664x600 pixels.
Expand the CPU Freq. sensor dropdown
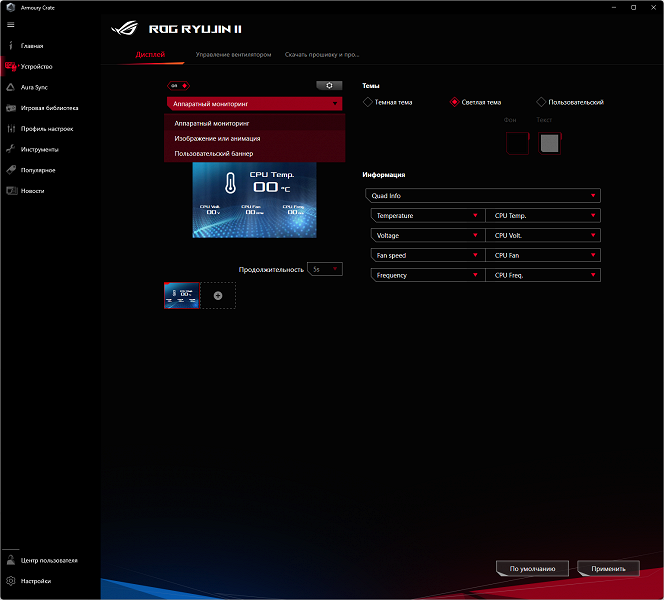[x=543, y=275]
